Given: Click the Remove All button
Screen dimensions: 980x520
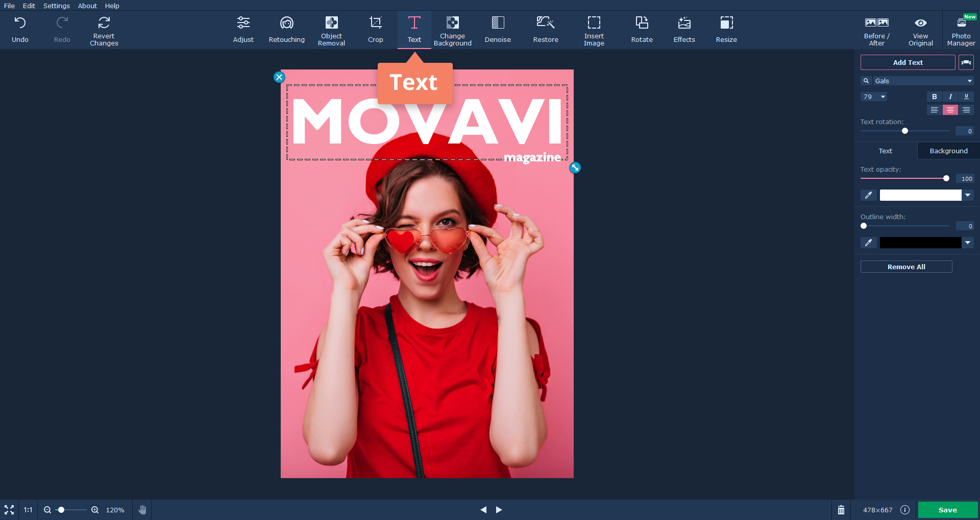Looking at the screenshot, I should click(x=906, y=267).
